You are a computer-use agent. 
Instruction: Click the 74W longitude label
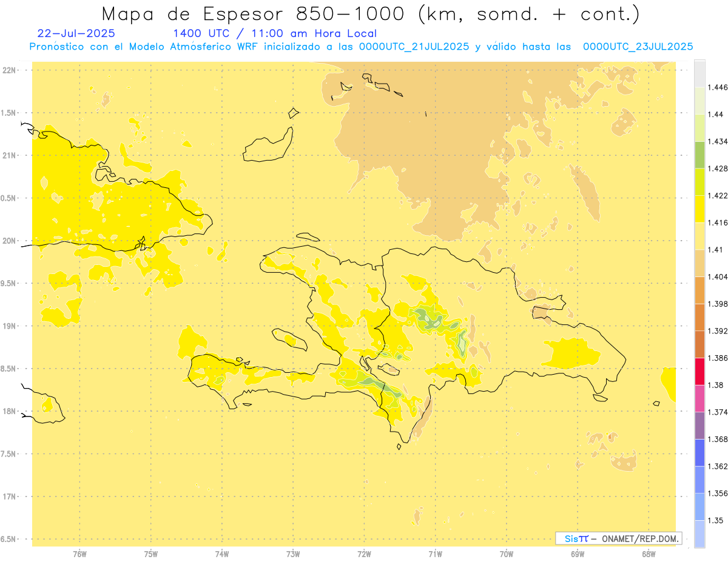222,555
